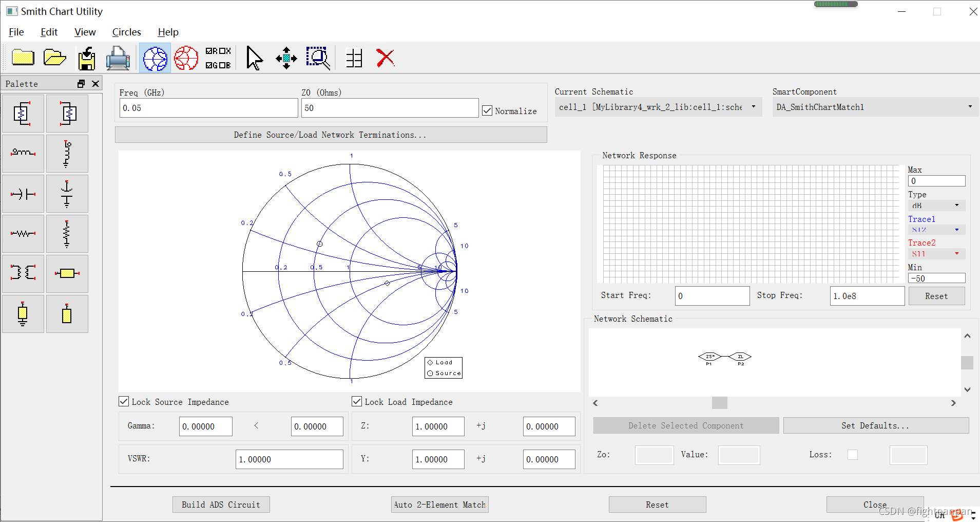
Task: Click the Set Defaults button
Action: 876,425
